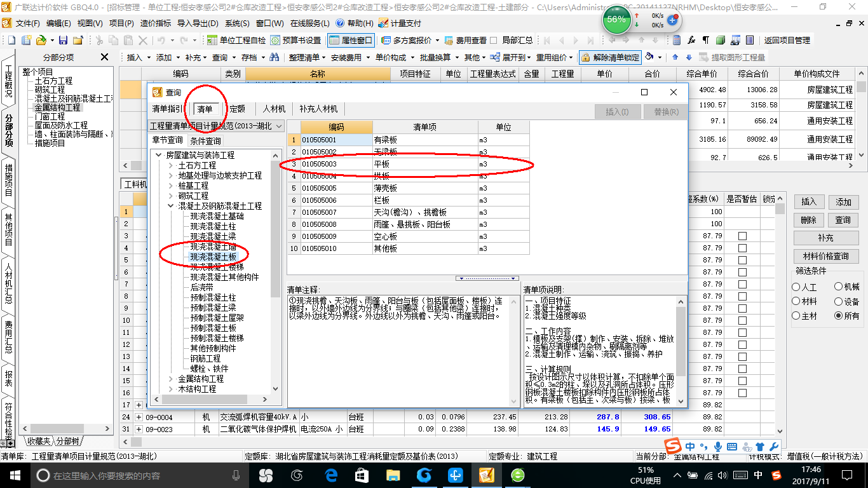Click the new-from-template document icon

pyautogui.click(x=26, y=40)
